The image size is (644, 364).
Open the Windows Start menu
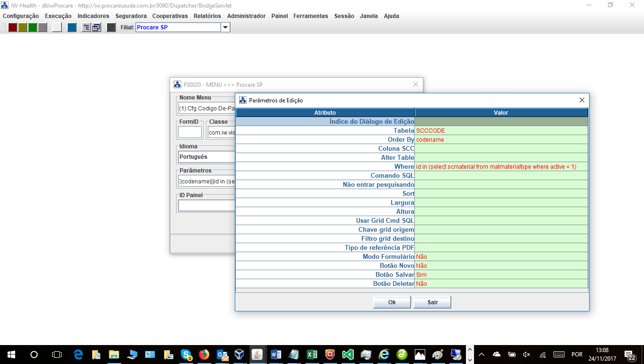click(11, 354)
